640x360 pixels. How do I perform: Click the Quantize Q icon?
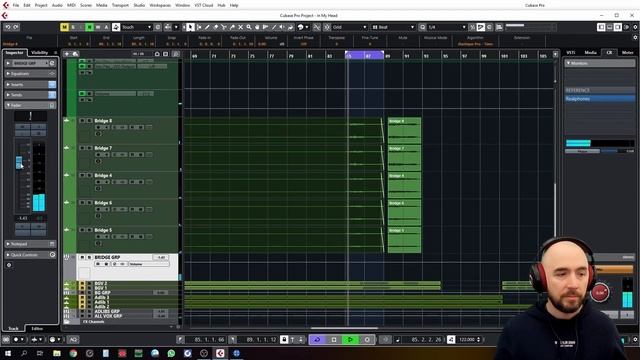[422, 27]
